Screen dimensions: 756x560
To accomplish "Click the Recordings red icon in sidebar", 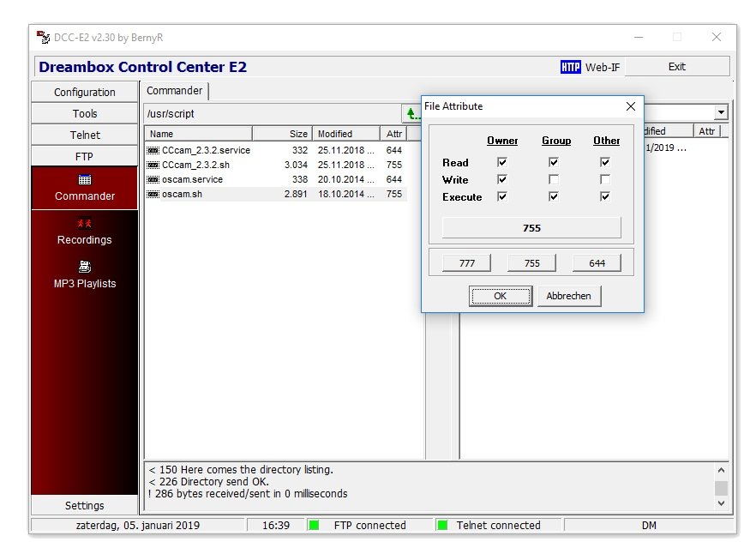I will 84,223.
